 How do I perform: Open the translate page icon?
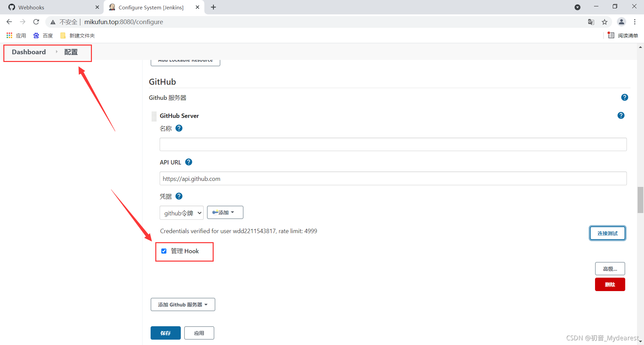[x=591, y=22]
